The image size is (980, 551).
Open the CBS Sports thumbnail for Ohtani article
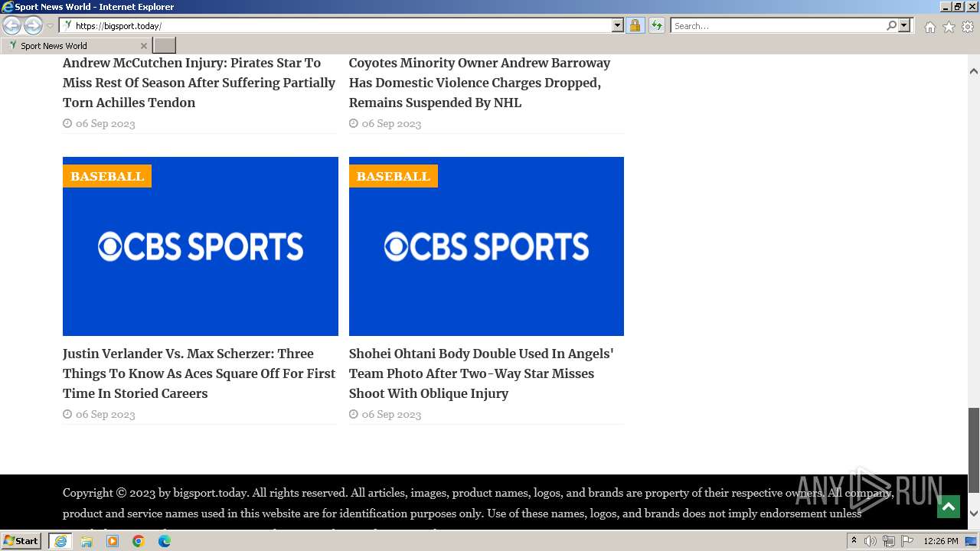coord(486,246)
